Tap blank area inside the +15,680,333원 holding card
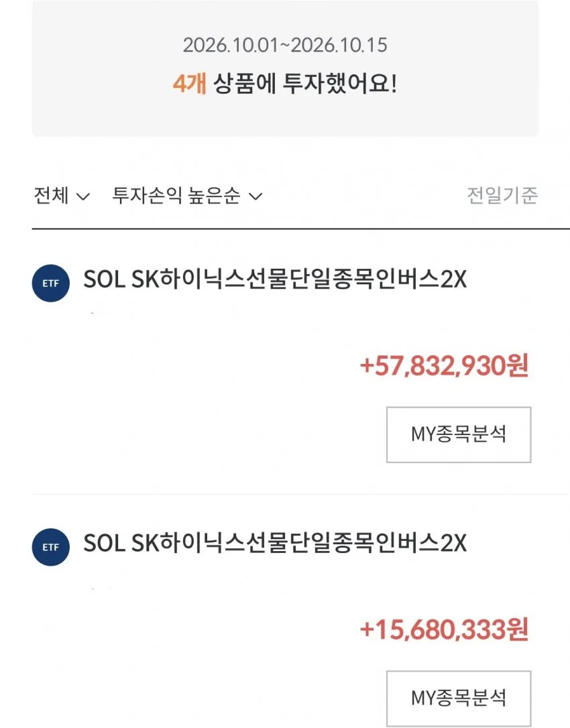 [186, 659]
